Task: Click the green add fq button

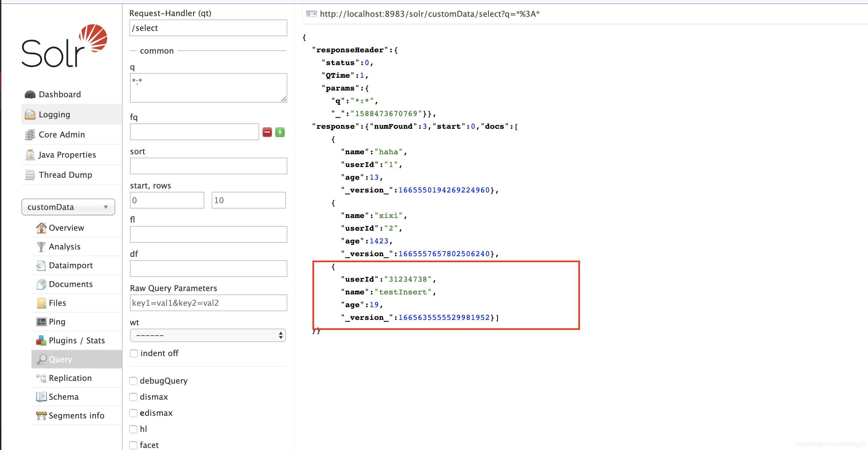Action: click(x=280, y=132)
